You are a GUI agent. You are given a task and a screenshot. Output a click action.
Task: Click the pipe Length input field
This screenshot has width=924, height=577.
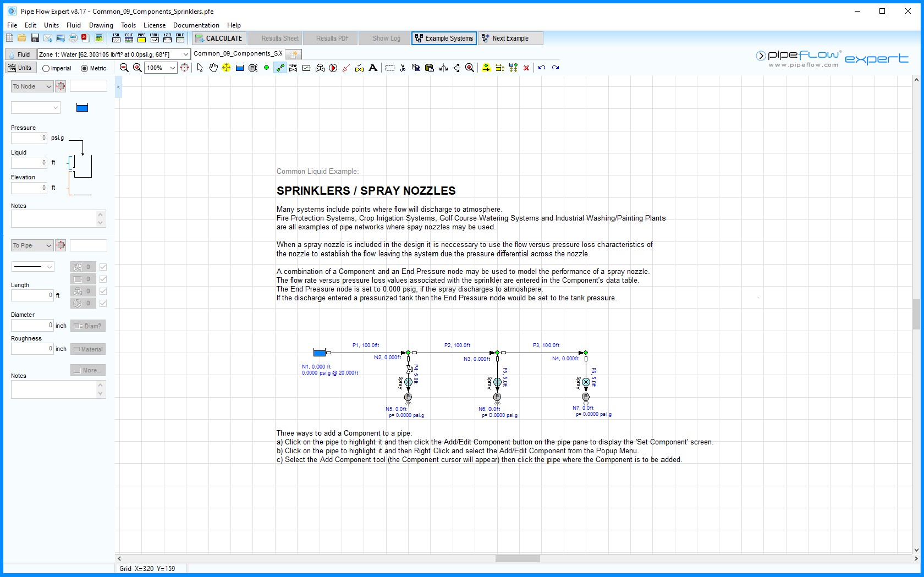(x=32, y=295)
